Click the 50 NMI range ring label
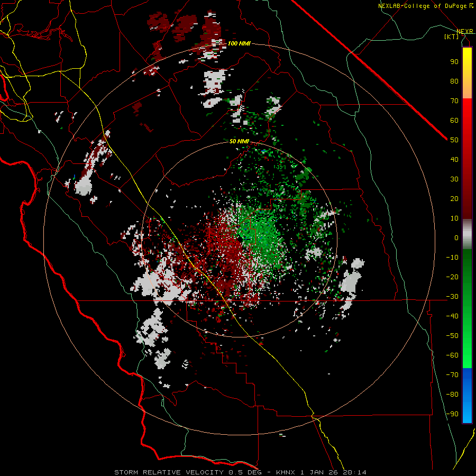The image size is (476, 476). pyautogui.click(x=239, y=141)
